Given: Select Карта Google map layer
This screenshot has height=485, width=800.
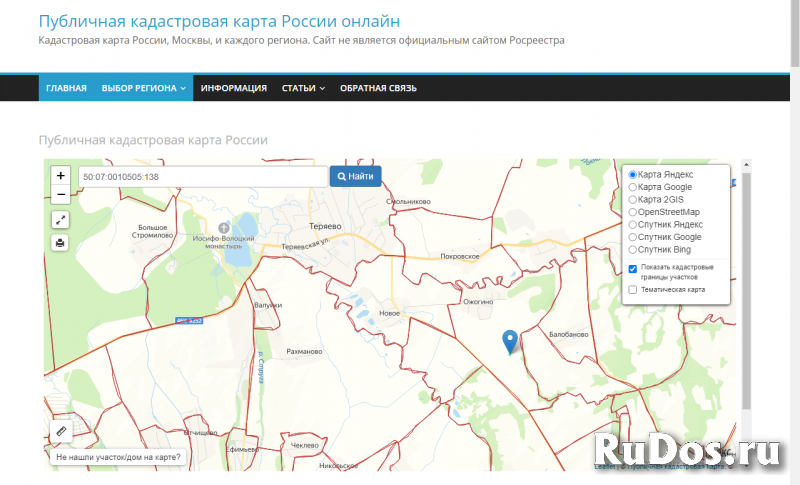Looking at the screenshot, I should point(633,187).
